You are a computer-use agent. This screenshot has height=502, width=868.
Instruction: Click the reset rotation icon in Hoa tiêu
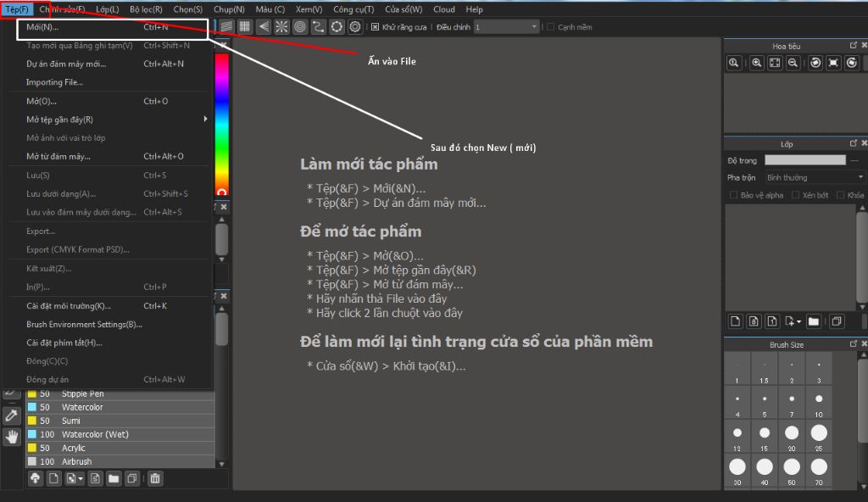tap(834, 63)
